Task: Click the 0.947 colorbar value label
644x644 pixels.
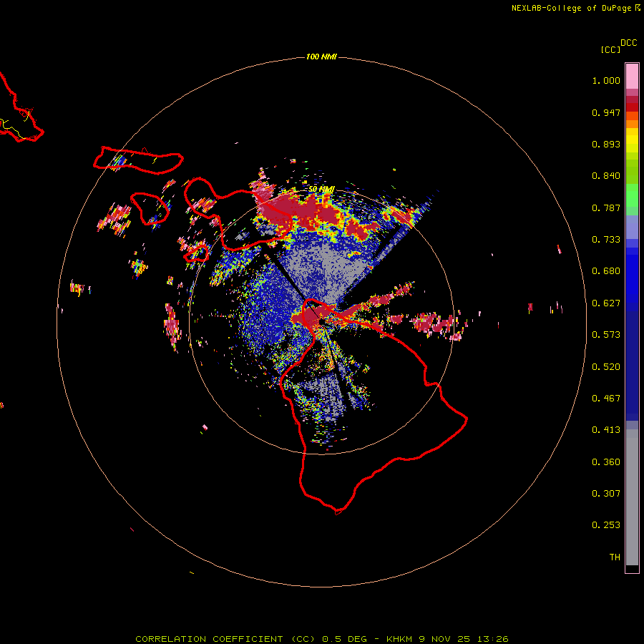Action: click(x=606, y=112)
